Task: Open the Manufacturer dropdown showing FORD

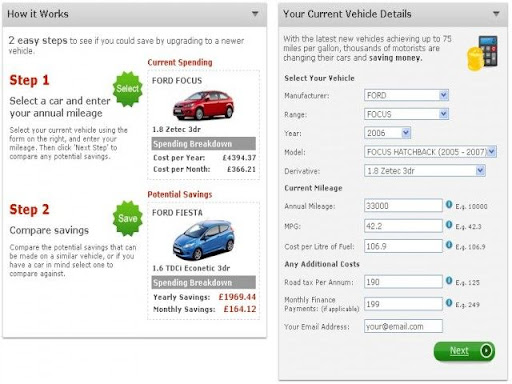Action: click(x=406, y=95)
